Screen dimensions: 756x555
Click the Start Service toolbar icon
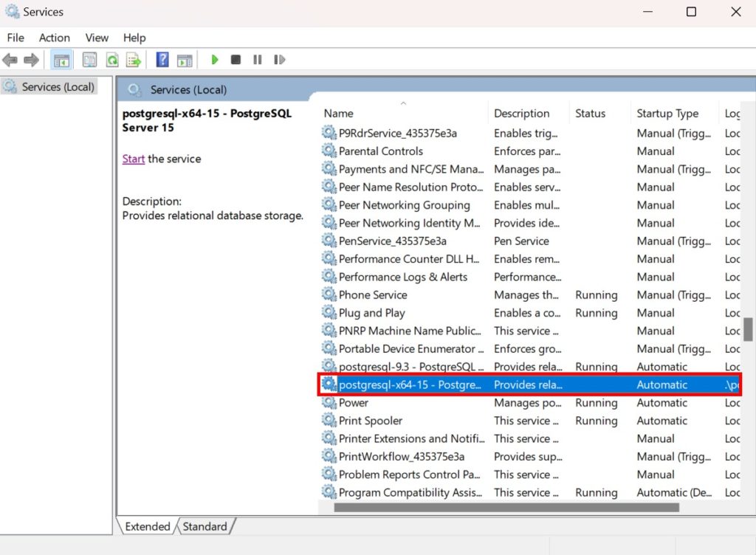[x=215, y=60]
